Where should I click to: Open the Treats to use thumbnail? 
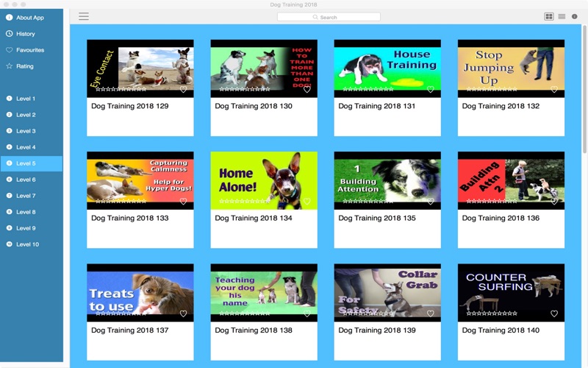click(x=140, y=292)
